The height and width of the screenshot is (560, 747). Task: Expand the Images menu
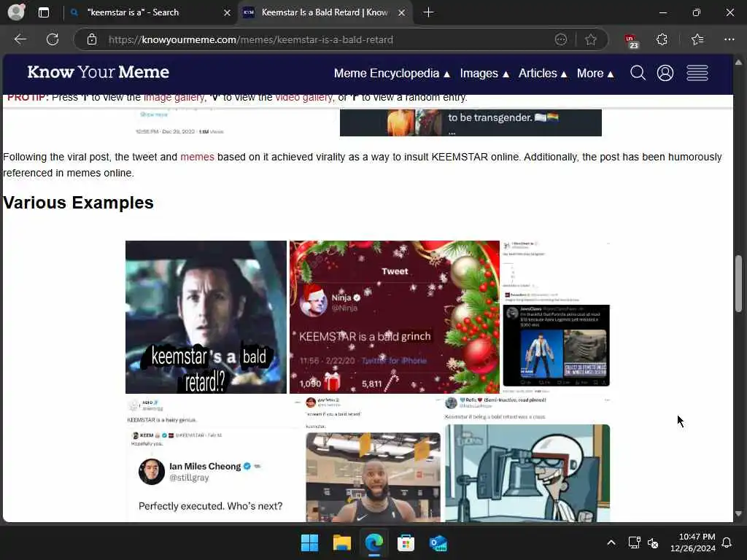[x=484, y=74]
